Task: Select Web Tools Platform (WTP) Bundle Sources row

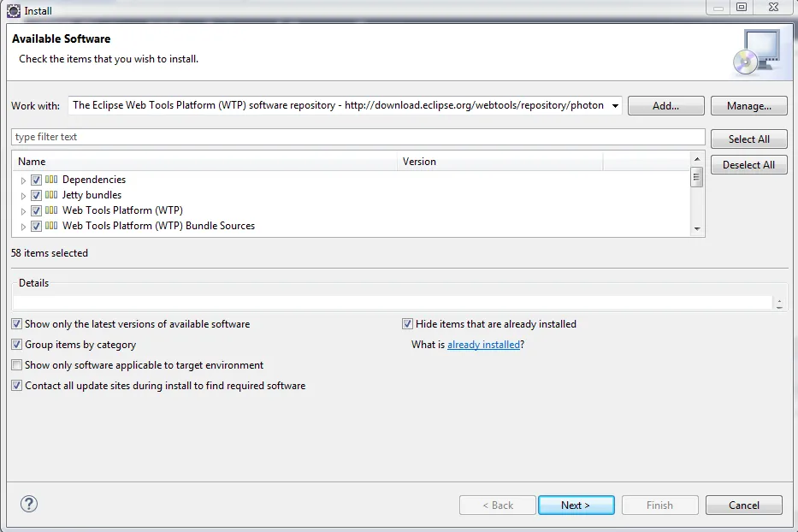Action: pyautogui.click(x=158, y=226)
